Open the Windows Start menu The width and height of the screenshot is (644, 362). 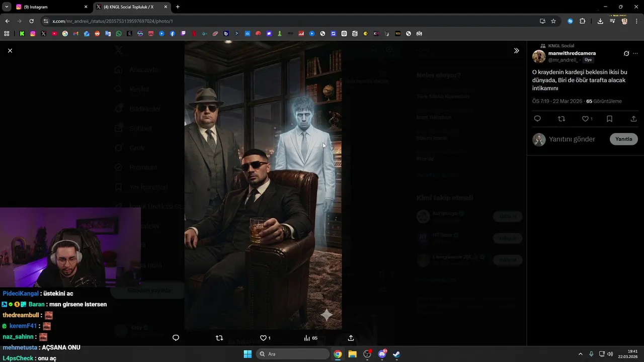(248, 354)
